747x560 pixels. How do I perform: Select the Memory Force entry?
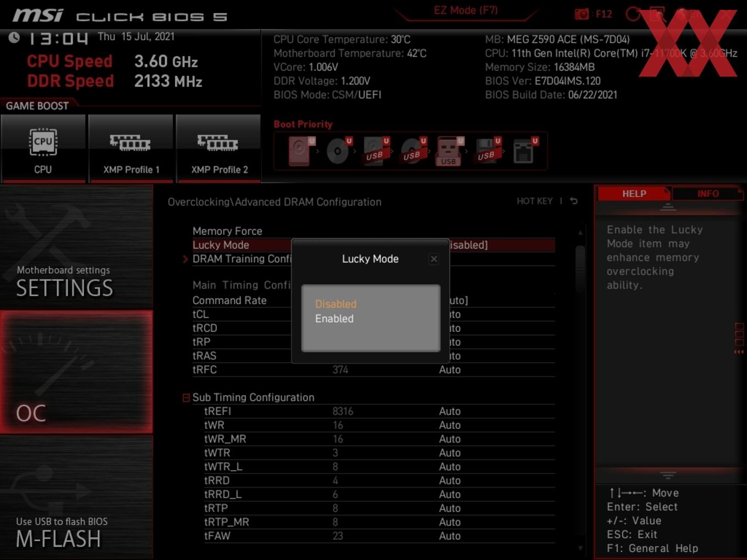pyautogui.click(x=227, y=231)
